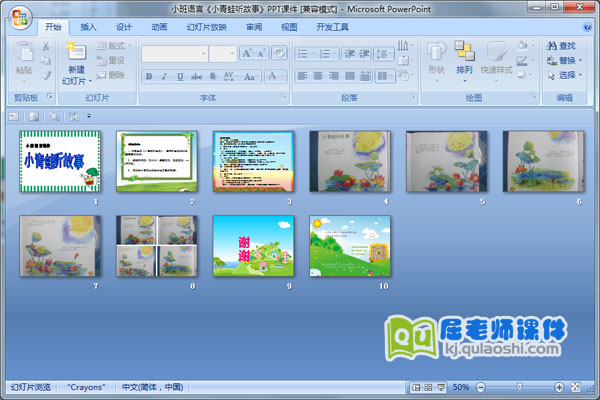Open the Line Spacing dropdown

coord(384,54)
